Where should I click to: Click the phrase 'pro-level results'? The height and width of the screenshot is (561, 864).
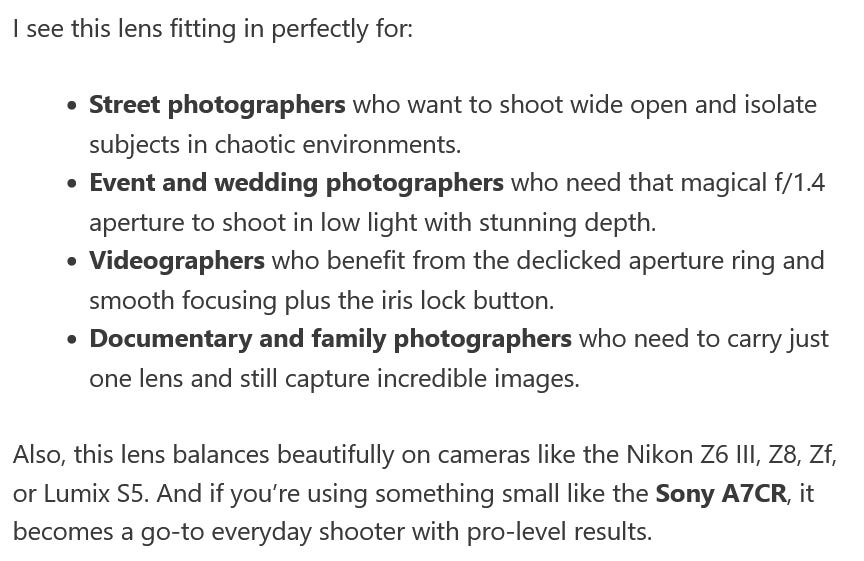tap(557, 532)
